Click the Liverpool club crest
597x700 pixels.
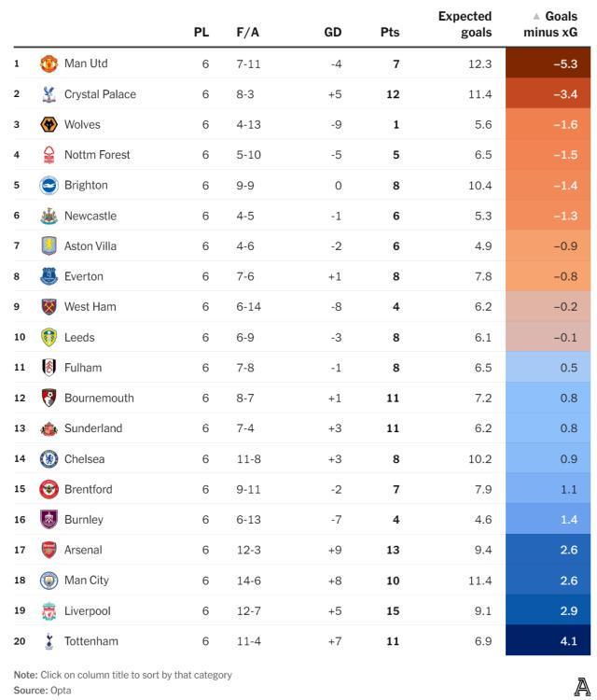click(x=49, y=610)
